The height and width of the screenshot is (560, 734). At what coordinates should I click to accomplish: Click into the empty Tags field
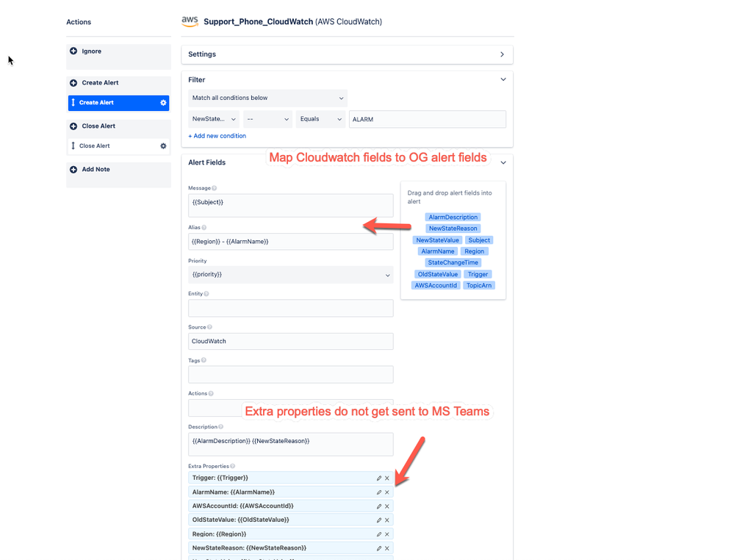(x=291, y=375)
